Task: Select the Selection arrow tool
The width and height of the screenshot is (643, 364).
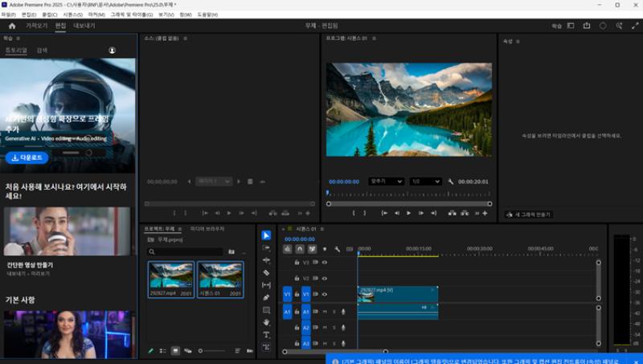Action: (266, 235)
